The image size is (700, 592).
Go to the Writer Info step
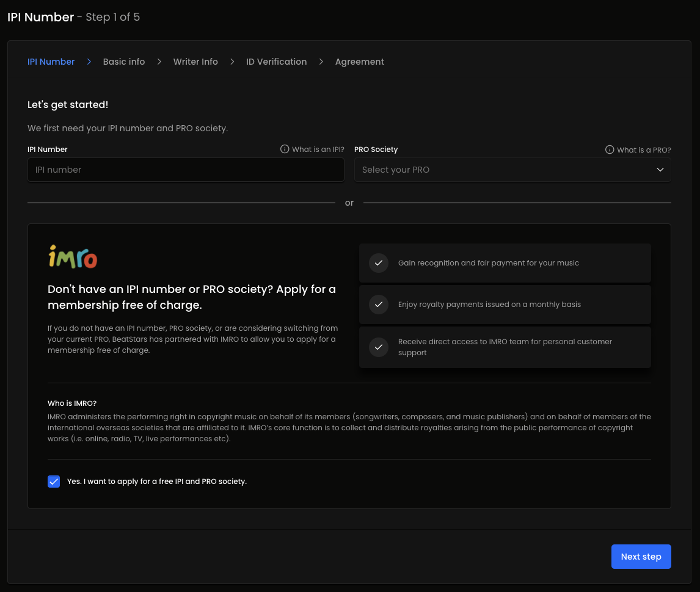[195, 62]
